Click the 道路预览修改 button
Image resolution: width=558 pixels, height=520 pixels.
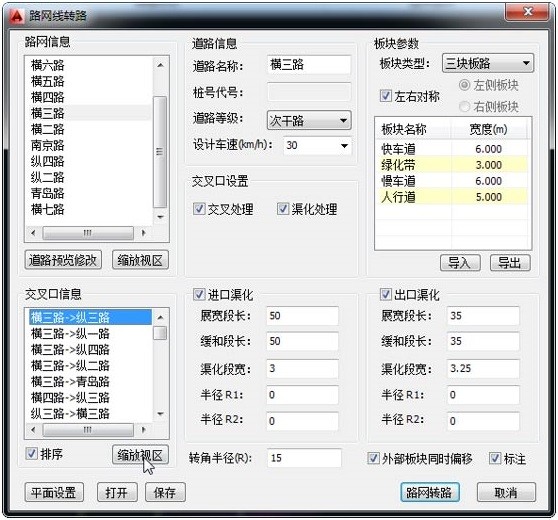point(63,260)
